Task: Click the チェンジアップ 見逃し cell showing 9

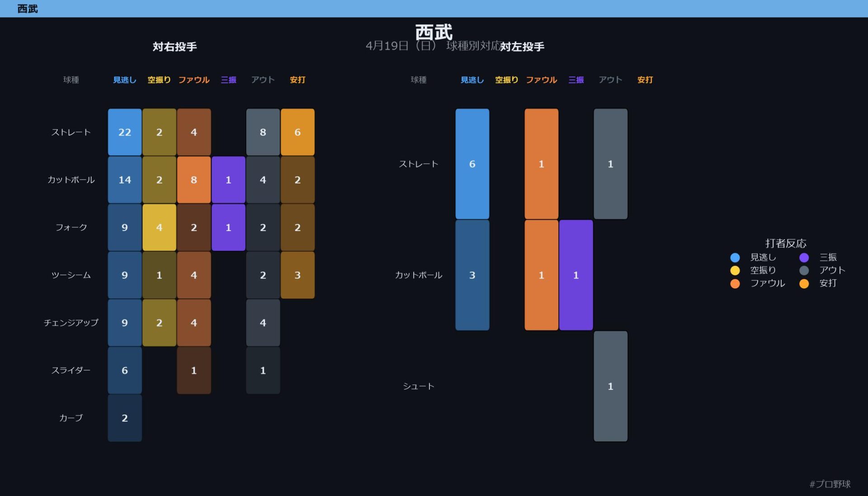Action: (x=125, y=323)
